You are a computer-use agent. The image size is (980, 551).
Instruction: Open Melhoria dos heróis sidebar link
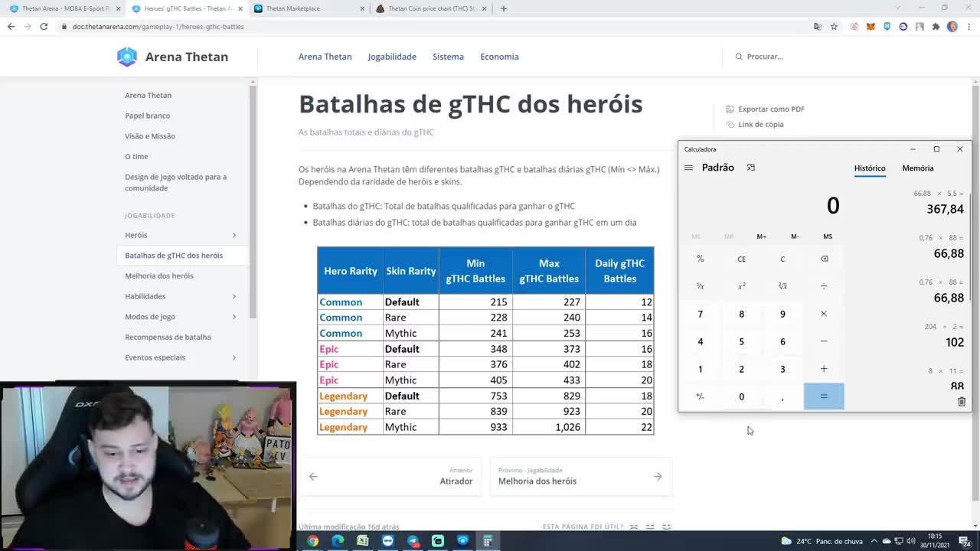(x=159, y=276)
